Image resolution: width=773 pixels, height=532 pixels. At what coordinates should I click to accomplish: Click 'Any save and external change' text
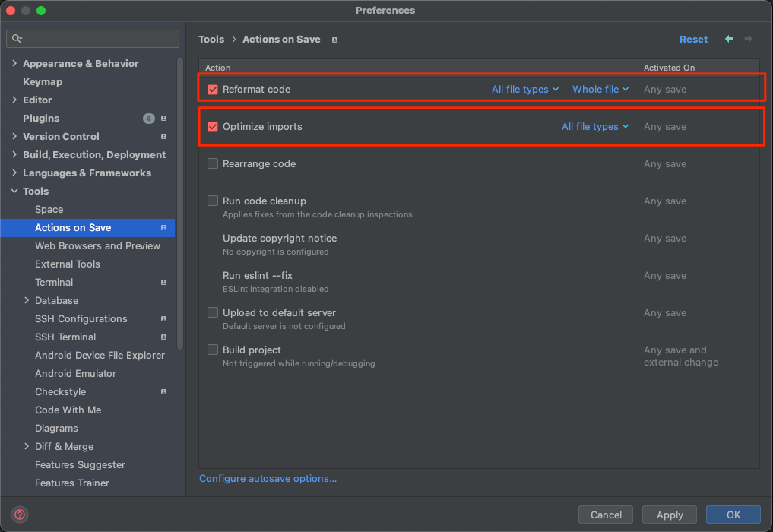tap(681, 356)
